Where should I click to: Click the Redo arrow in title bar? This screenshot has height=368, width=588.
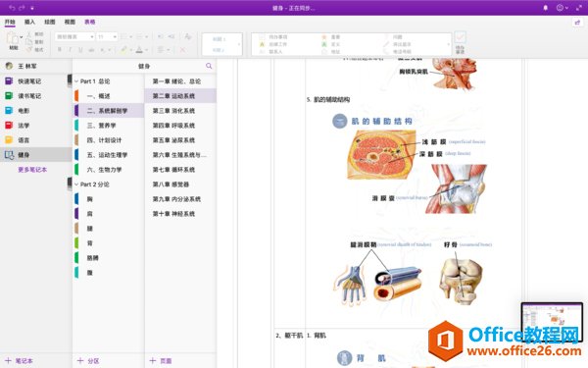[x=22, y=8]
